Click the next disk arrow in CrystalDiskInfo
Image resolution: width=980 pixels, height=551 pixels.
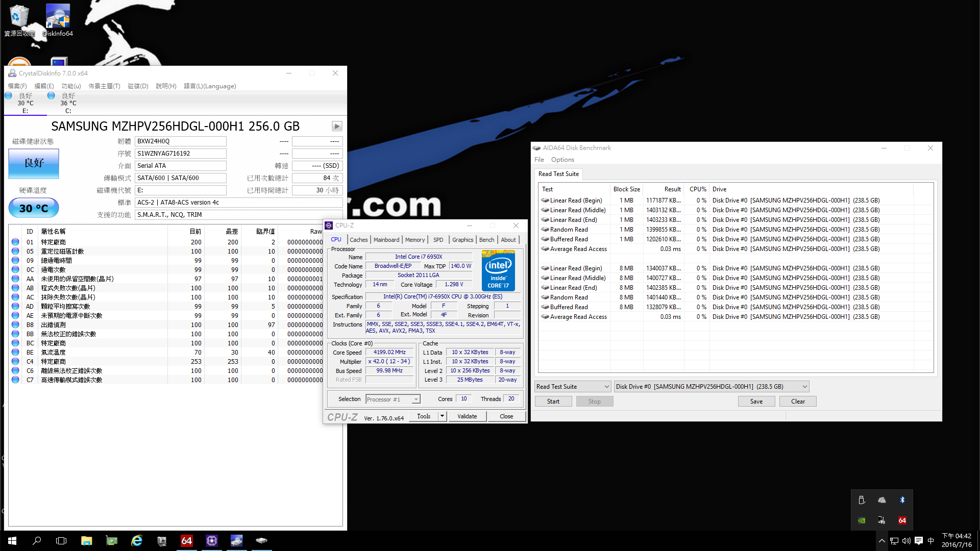337,126
